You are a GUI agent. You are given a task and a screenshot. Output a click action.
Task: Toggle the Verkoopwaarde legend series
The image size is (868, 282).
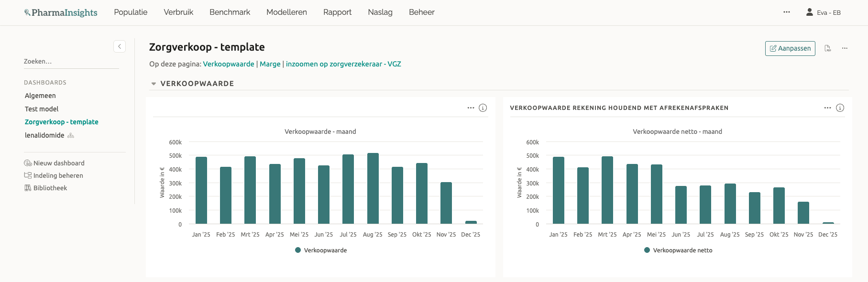click(x=321, y=250)
